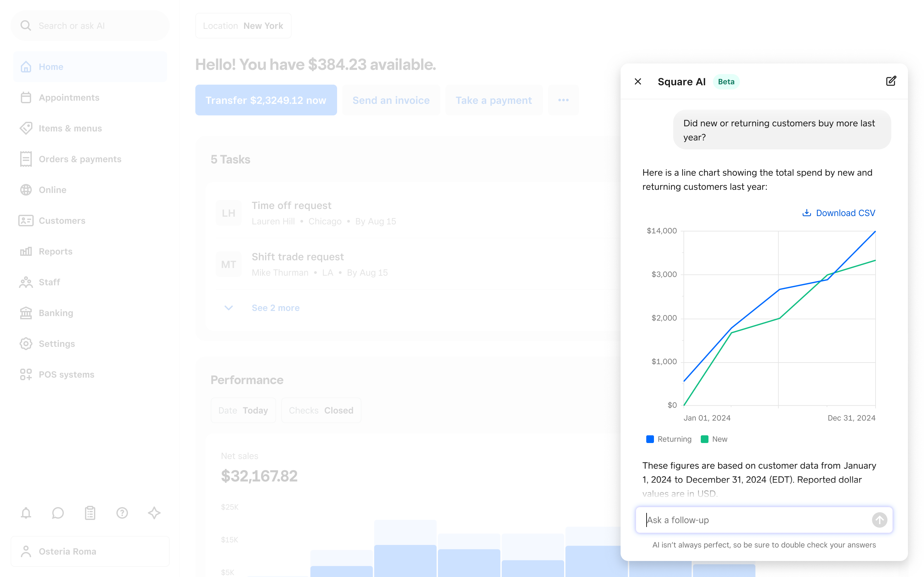The width and height of the screenshot is (924, 577).
Task: Click the Online label in sidebar
Action: (52, 190)
